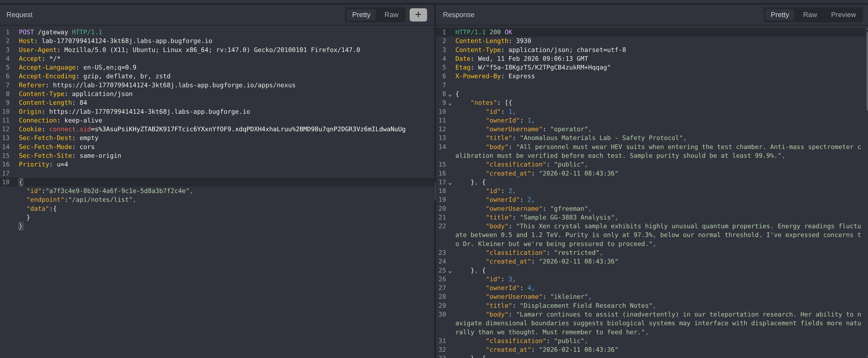Image resolution: width=868 pixels, height=358 pixels.
Task: Click the request body id UUID value
Action: click(x=117, y=190)
